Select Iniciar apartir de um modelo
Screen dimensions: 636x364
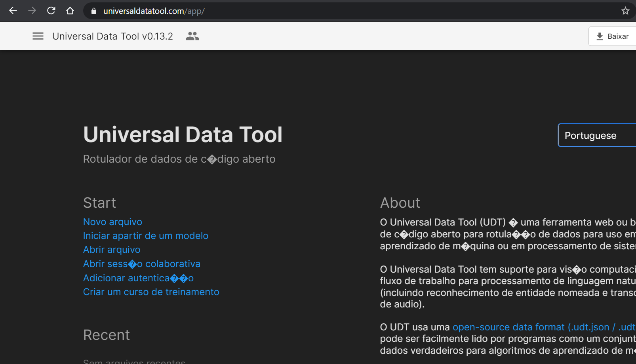tap(145, 235)
